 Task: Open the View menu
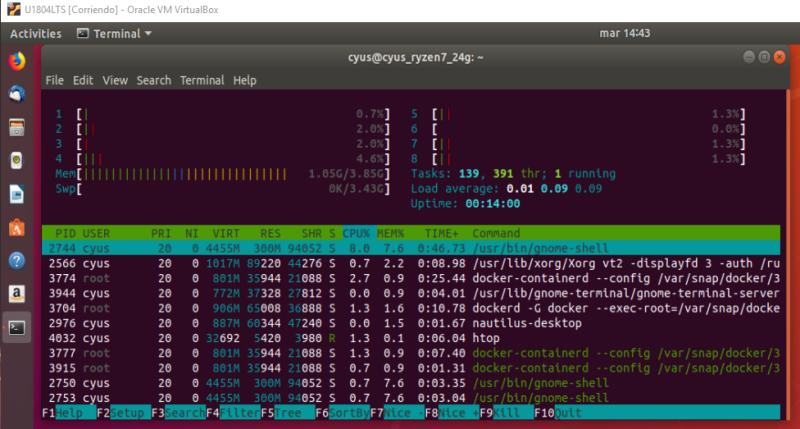pos(115,81)
